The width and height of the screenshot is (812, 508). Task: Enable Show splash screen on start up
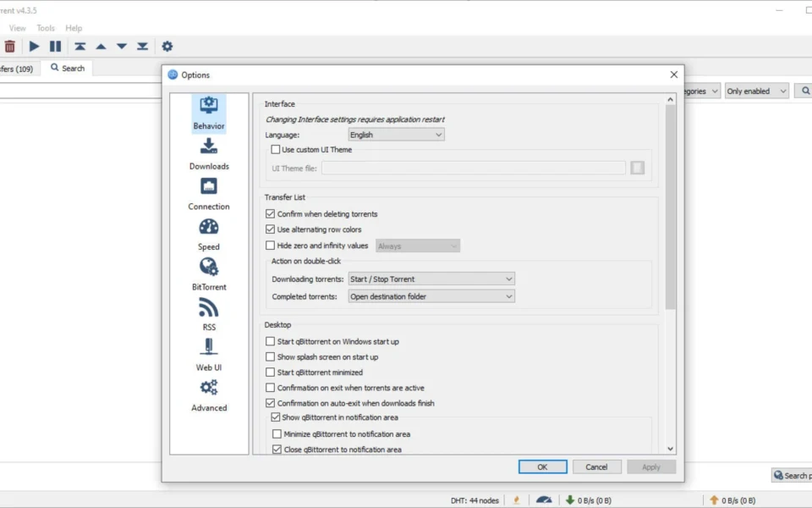270,356
